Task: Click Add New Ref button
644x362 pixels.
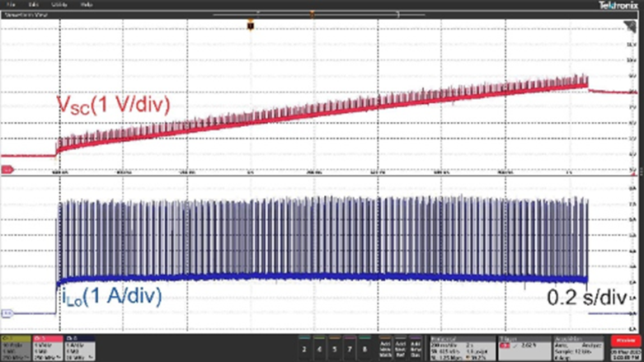Action: (401, 349)
